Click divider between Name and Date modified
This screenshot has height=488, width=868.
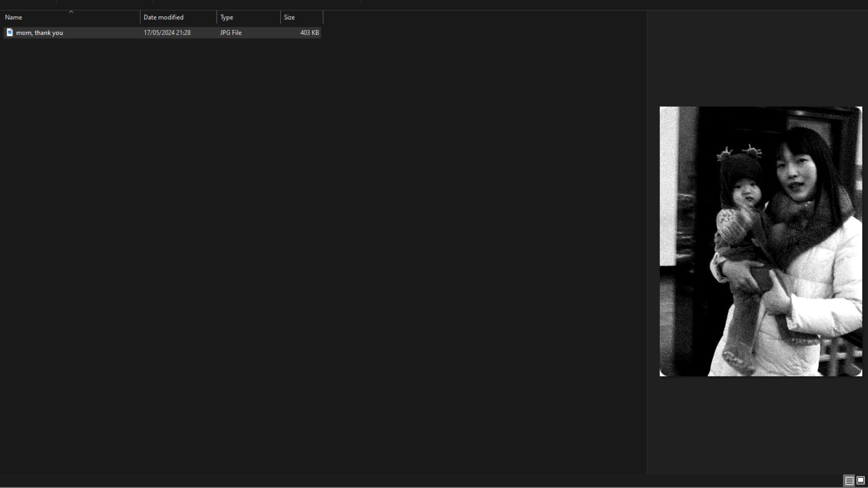point(140,18)
